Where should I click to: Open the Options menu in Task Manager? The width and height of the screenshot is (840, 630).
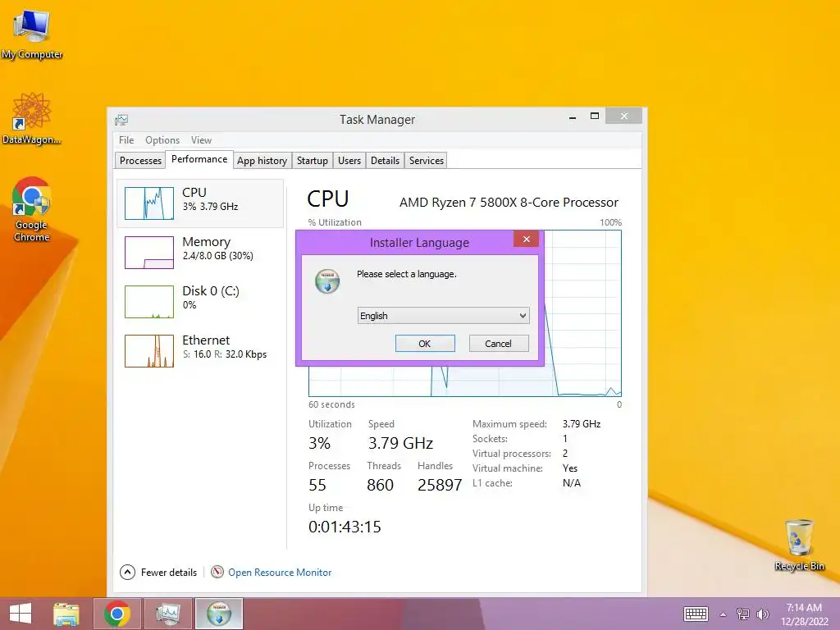(162, 139)
